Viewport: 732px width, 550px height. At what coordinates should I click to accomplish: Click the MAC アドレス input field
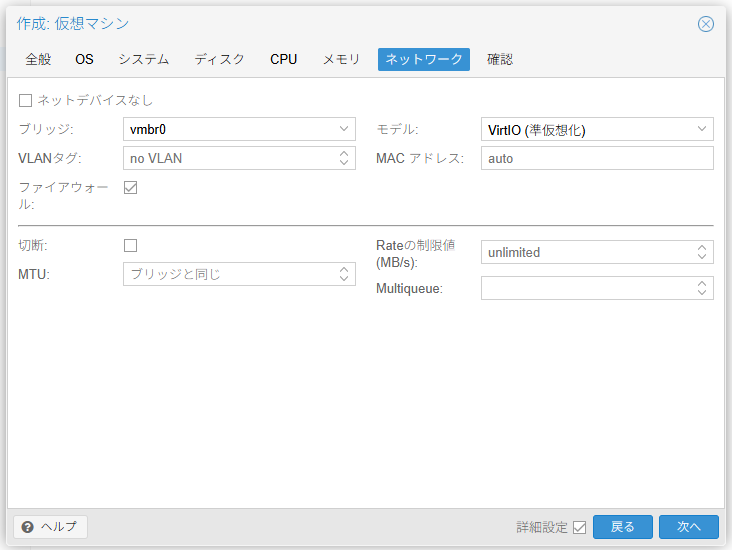(596, 158)
